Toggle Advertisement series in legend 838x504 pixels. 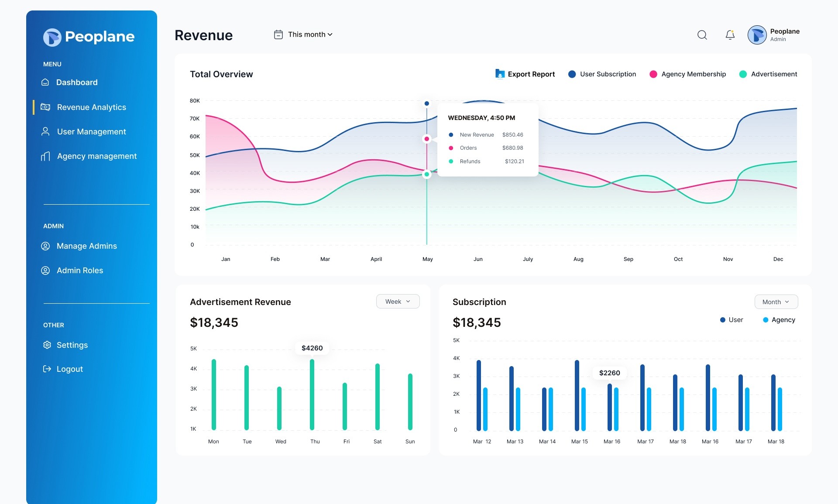tap(768, 74)
